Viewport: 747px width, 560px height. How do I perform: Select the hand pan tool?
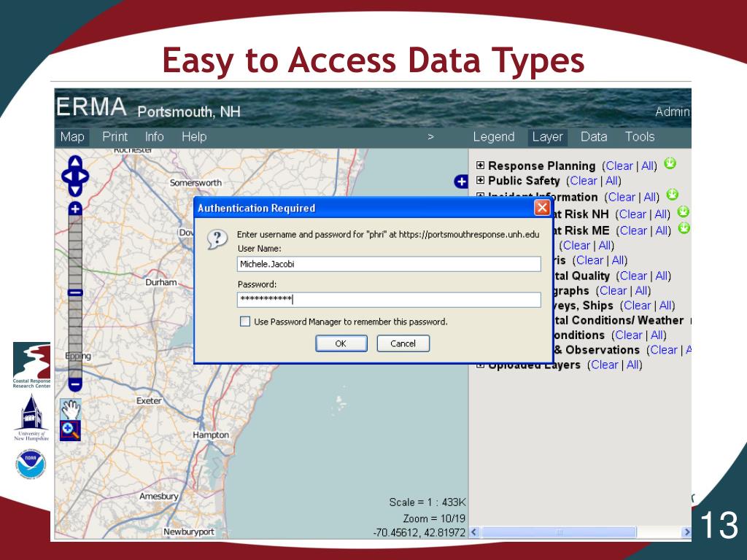[71, 410]
